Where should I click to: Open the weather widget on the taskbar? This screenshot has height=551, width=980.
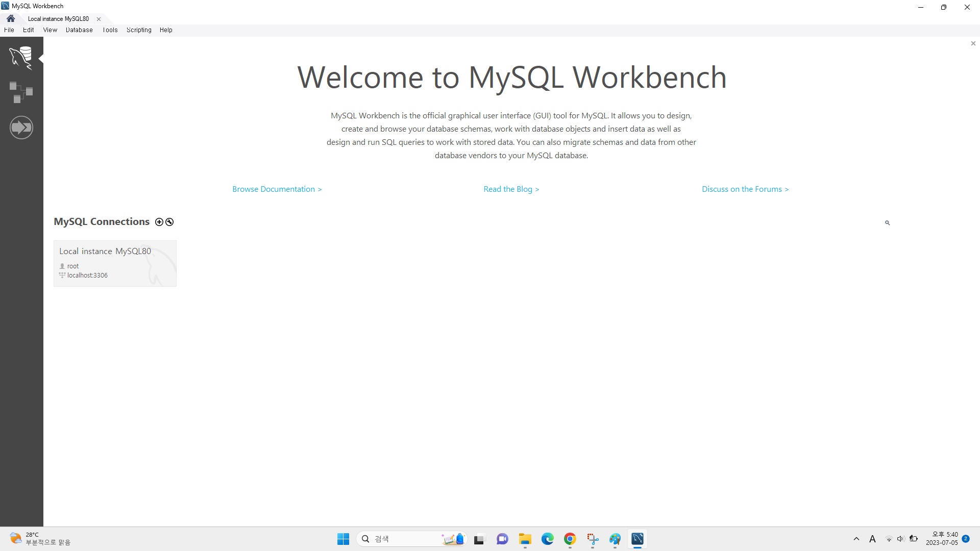[40, 539]
